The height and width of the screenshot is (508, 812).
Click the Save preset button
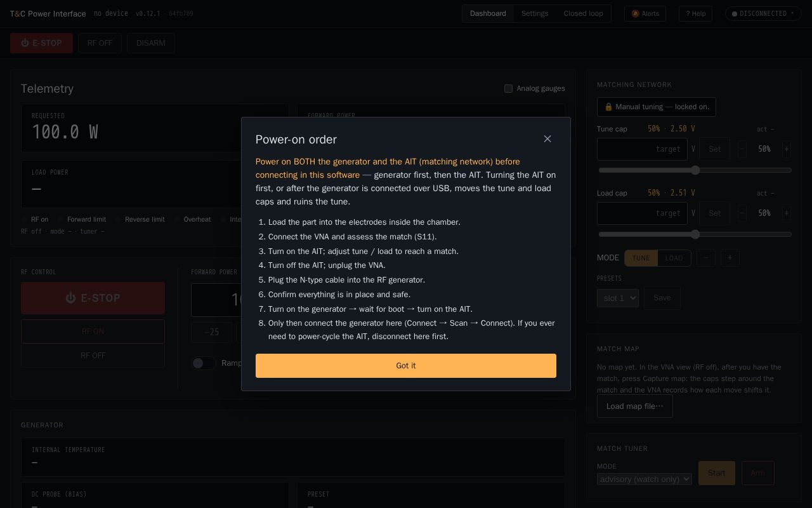coord(662,298)
